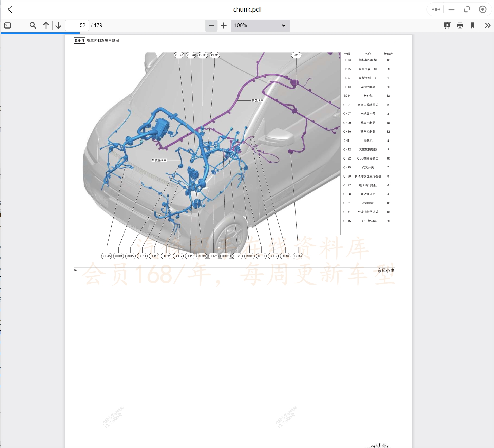Viewport: 494px width, 448px height.
Task: Toggle the sidebar panel
Action: [x=7, y=25]
